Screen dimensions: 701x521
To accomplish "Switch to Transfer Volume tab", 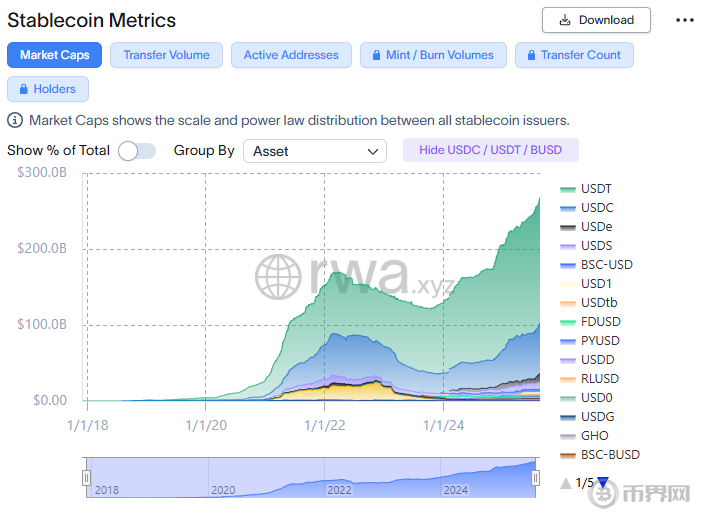I will (x=166, y=55).
